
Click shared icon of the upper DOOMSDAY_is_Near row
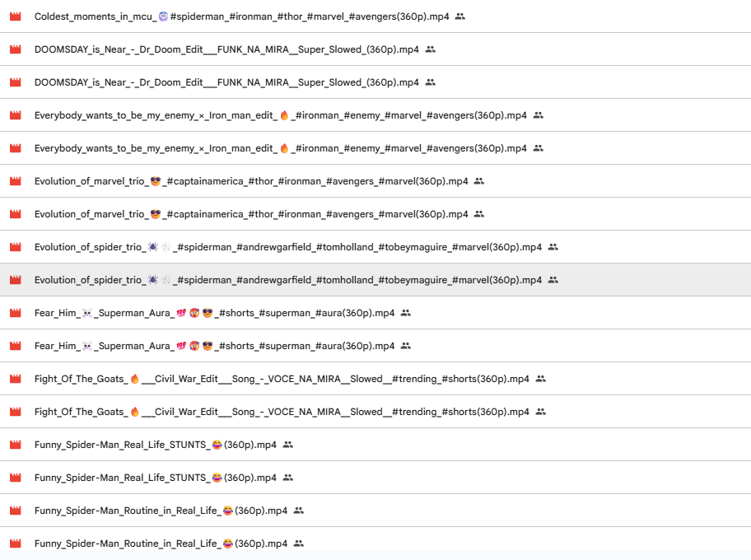point(430,49)
